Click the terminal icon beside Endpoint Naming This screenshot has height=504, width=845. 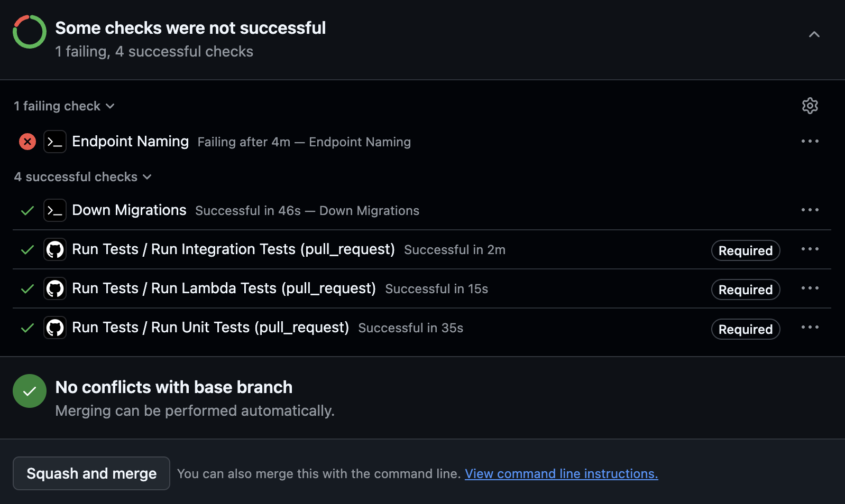[x=55, y=142]
